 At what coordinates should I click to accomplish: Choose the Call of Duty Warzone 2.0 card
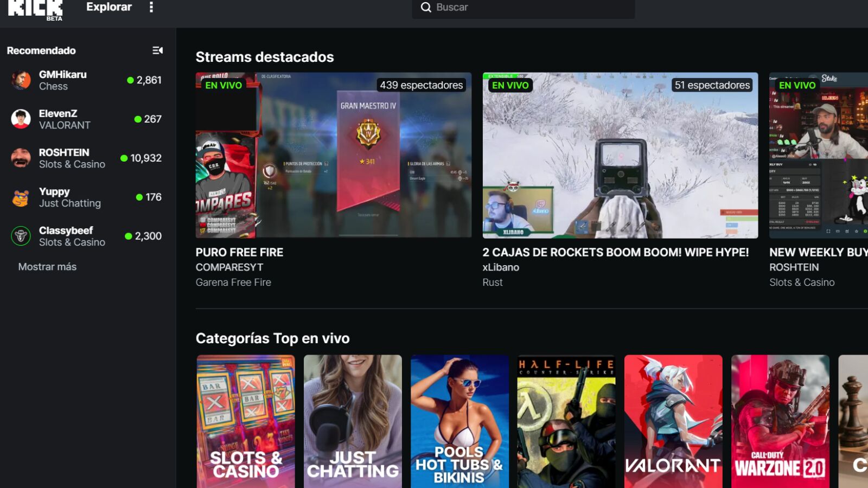pyautogui.click(x=780, y=421)
